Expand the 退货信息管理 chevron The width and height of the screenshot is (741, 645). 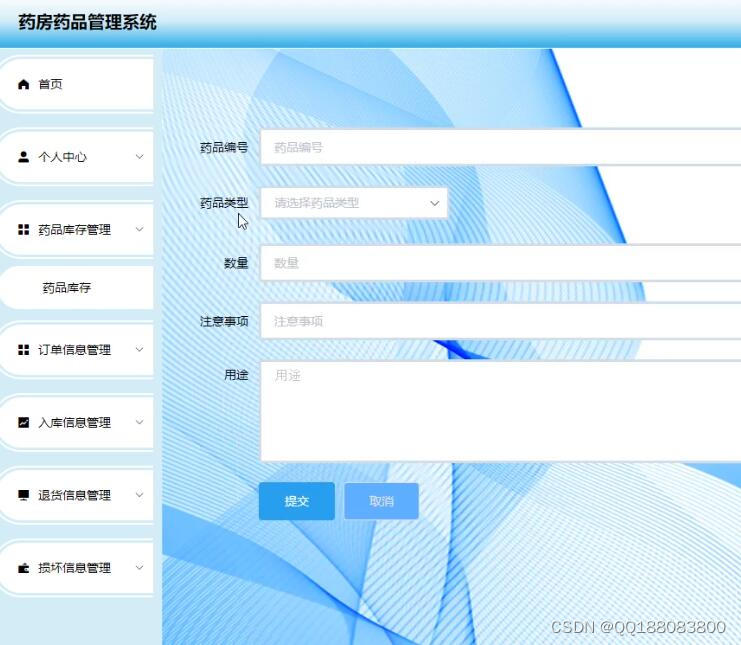point(139,495)
